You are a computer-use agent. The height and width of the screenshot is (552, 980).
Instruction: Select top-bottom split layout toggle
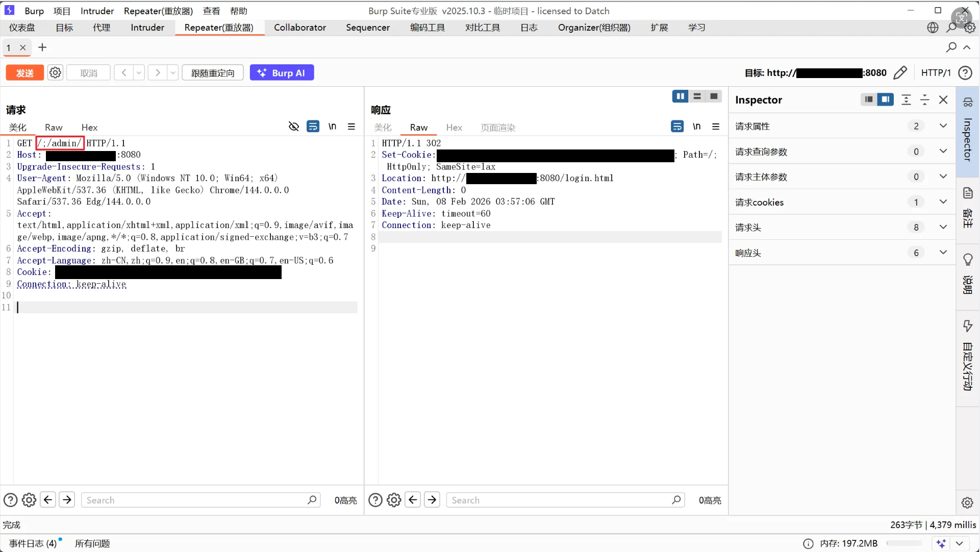click(x=697, y=96)
